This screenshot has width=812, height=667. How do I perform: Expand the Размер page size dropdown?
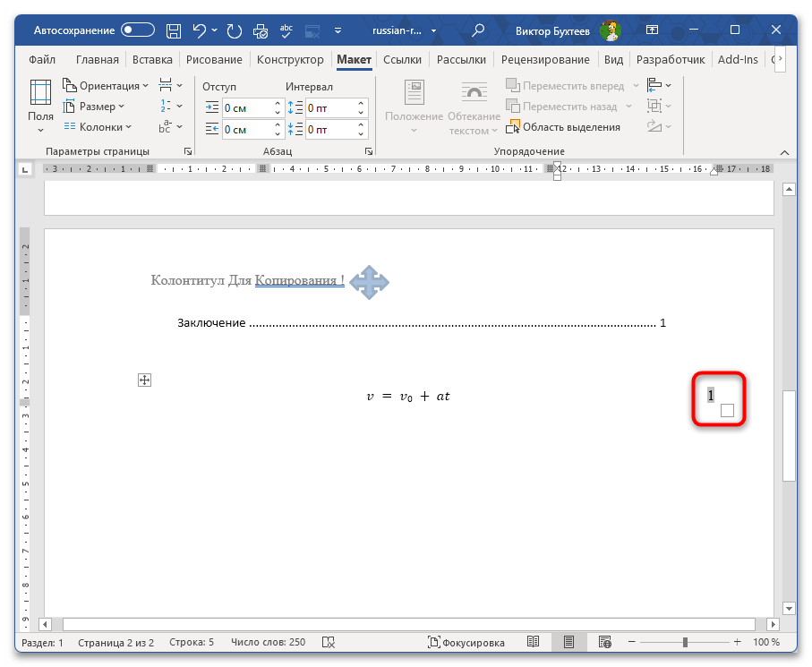94,107
